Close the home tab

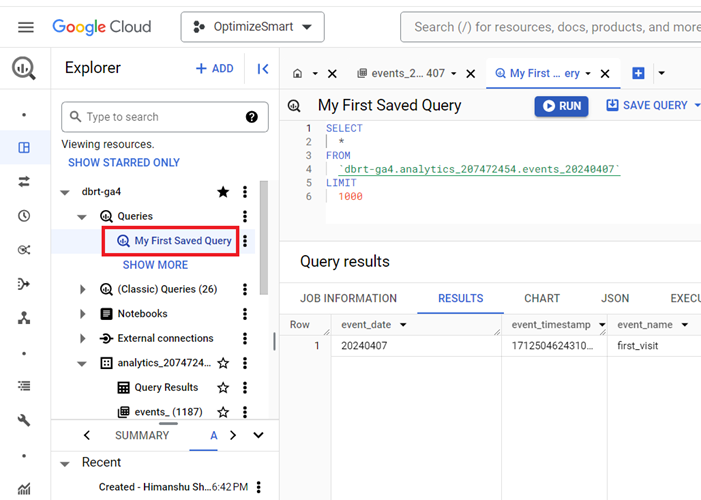pos(332,74)
